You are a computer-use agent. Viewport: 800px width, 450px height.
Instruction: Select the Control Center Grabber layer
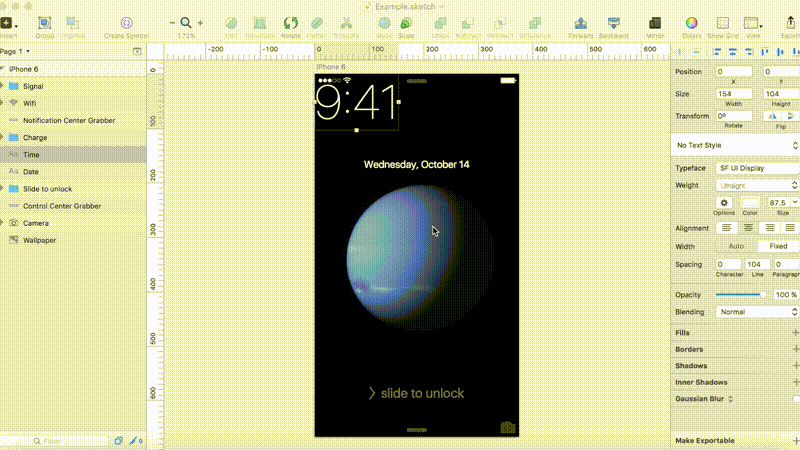pos(73,206)
